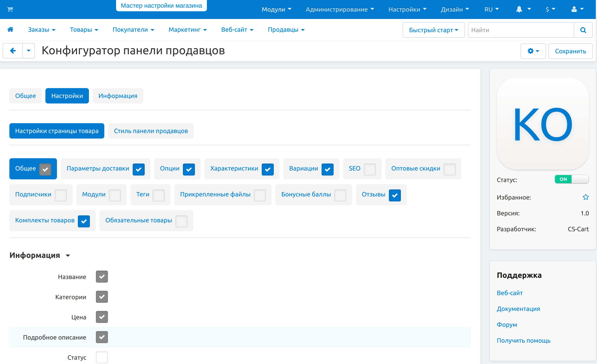Expand the Быстрый старт dropdown
Screen dimensions: 597x364
point(434,30)
